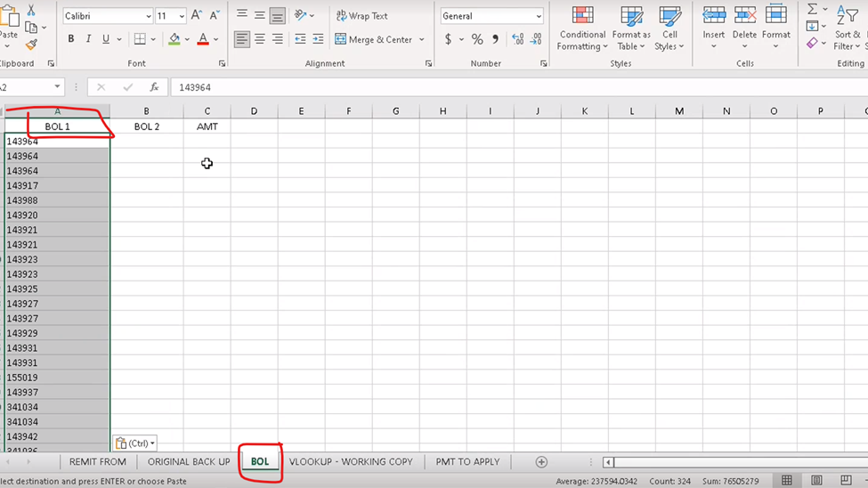Select Bottom Align icon
The width and height of the screenshot is (868, 488).
278,15
